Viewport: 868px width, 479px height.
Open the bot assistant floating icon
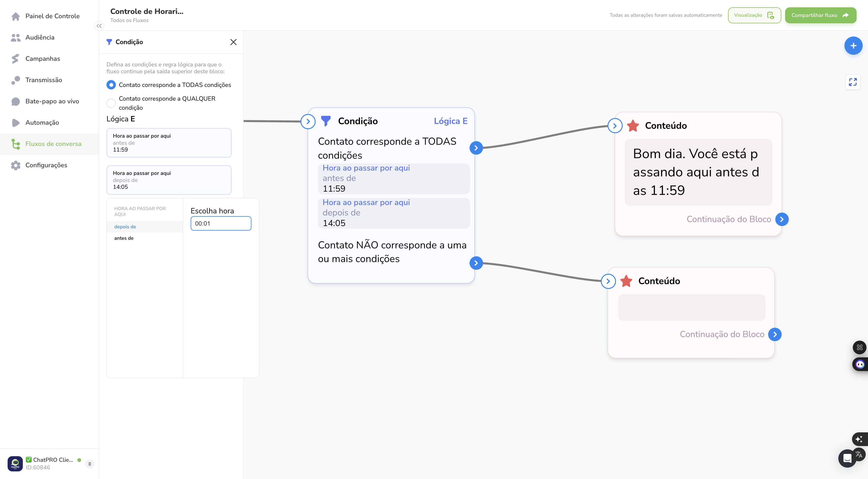click(860, 364)
